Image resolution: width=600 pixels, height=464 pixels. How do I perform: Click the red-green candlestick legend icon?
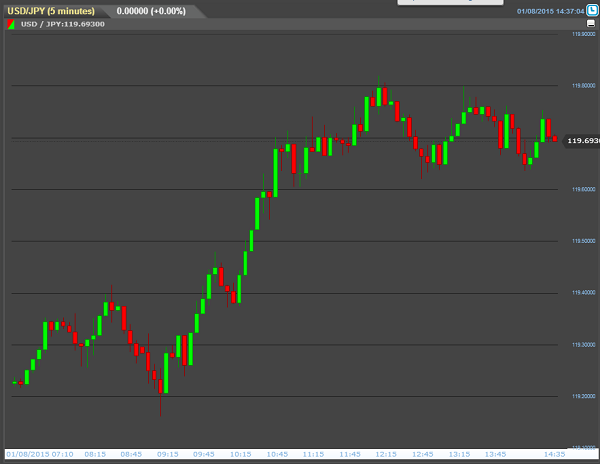click(11, 24)
